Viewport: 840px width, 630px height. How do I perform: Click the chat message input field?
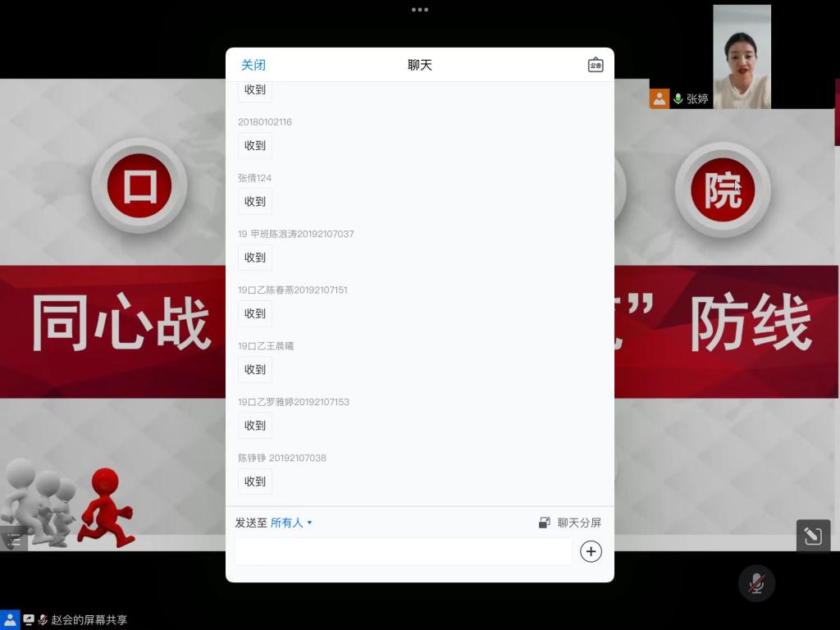point(404,551)
